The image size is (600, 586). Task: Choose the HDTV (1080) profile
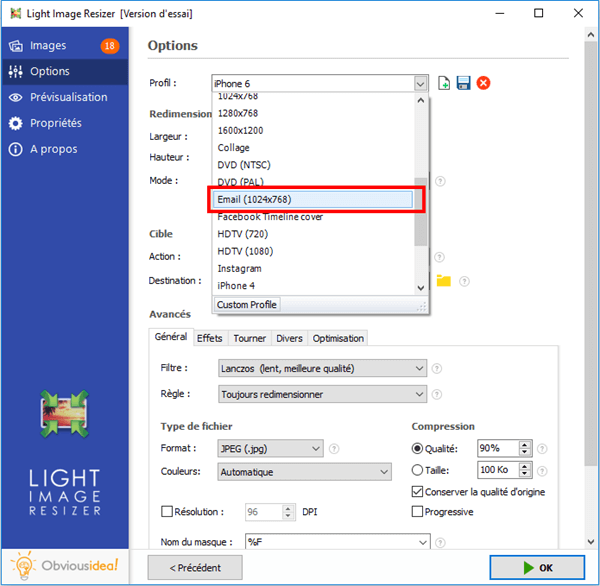click(x=313, y=251)
